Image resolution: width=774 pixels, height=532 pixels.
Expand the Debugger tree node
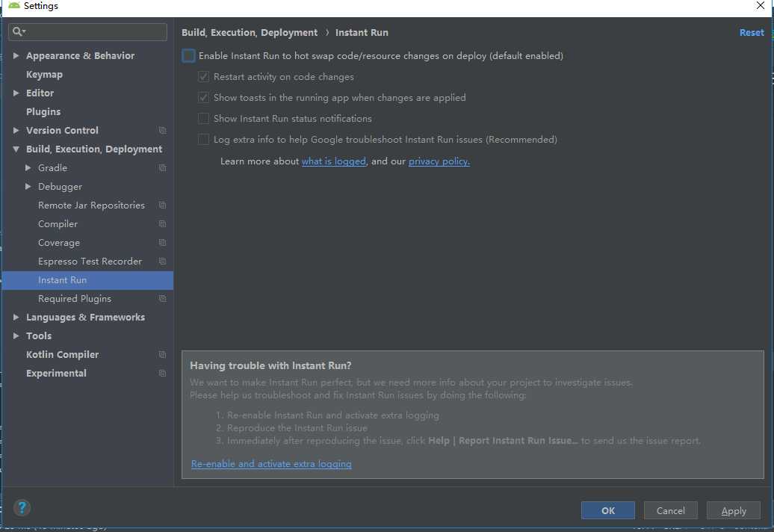click(x=28, y=187)
